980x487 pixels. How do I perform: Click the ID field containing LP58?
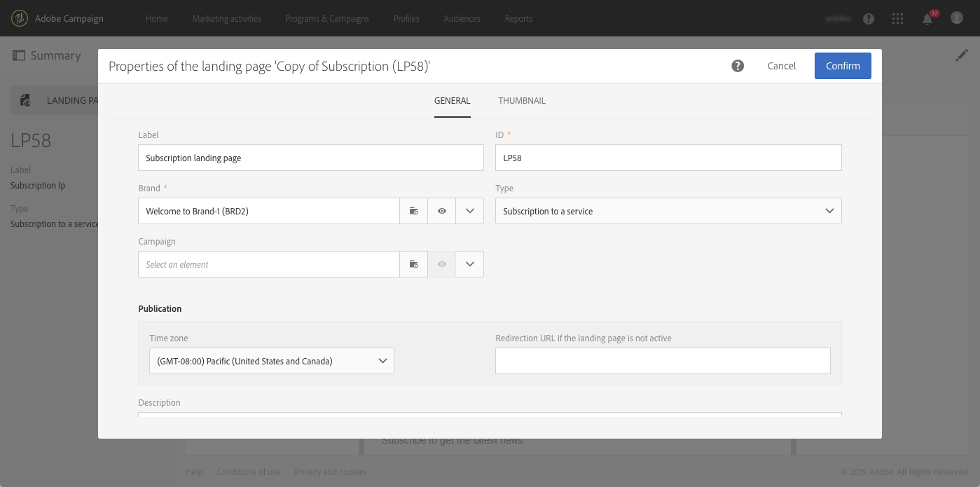[x=668, y=158]
